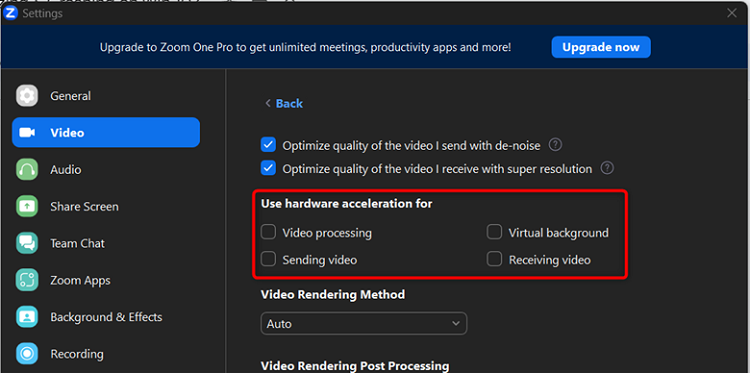Enable hardware acceleration for Virtual background
Viewport: 750px width, 373px height.
(494, 232)
